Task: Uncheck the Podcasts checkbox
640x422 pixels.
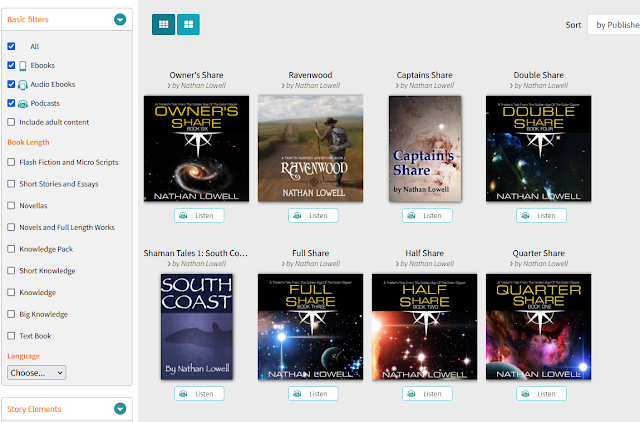Action: [11, 103]
